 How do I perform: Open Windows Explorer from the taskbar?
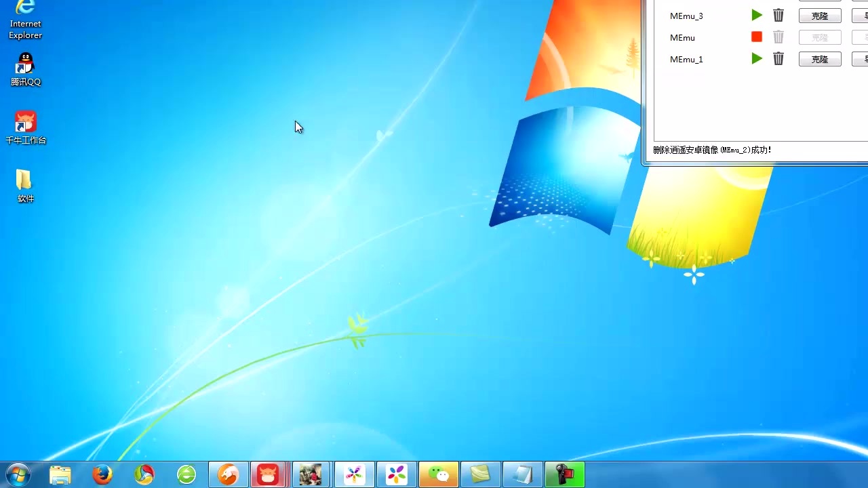click(x=60, y=474)
